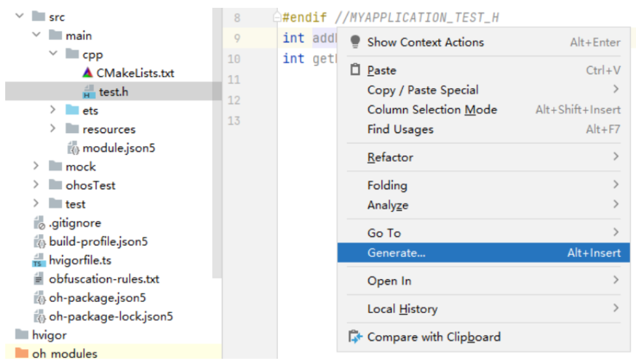Choose Find Usages in context menu
This screenshot has height=364, width=636.
coord(400,129)
